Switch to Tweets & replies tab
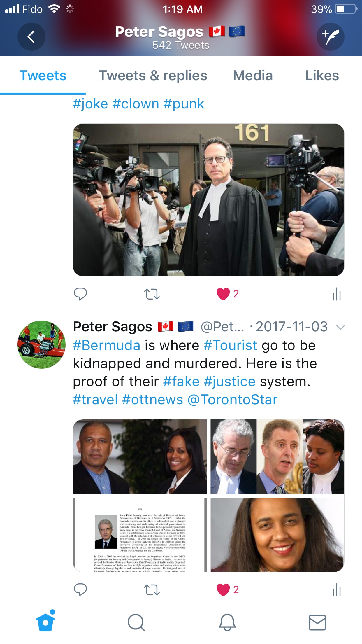This screenshot has height=644, width=362. pyautogui.click(x=153, y=76)
